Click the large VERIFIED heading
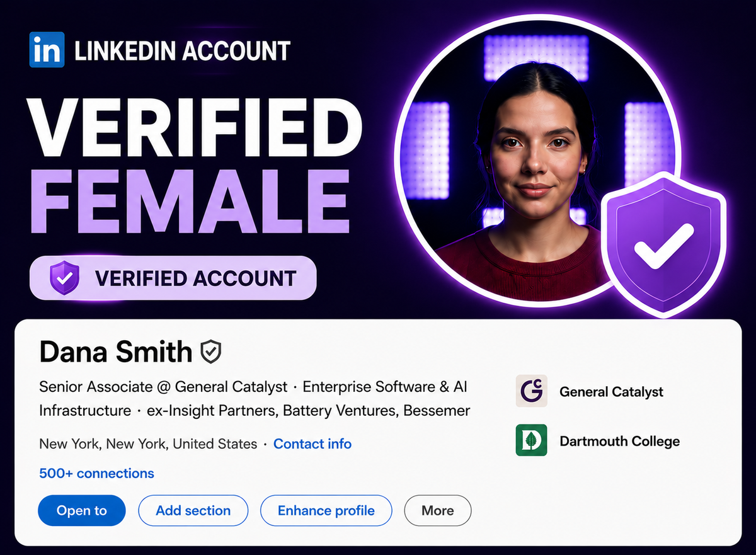This screenshot has width=756, height=555. tap(196, 129)
